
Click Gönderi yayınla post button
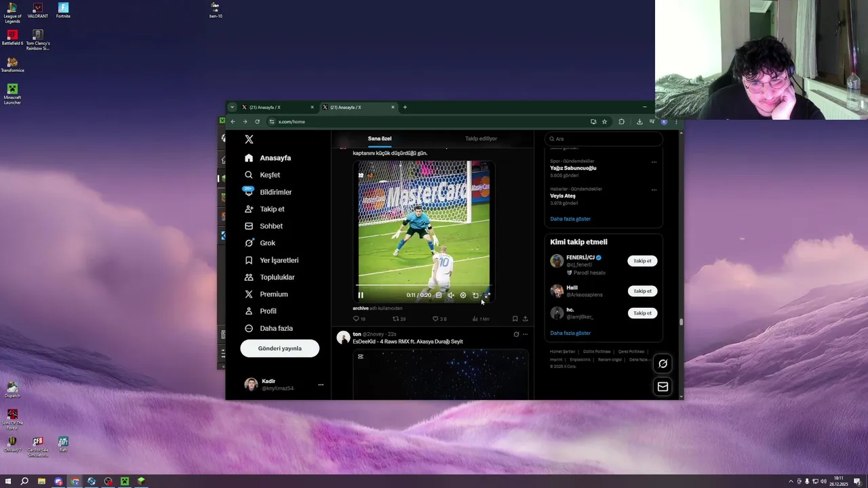tap(279, 348)
